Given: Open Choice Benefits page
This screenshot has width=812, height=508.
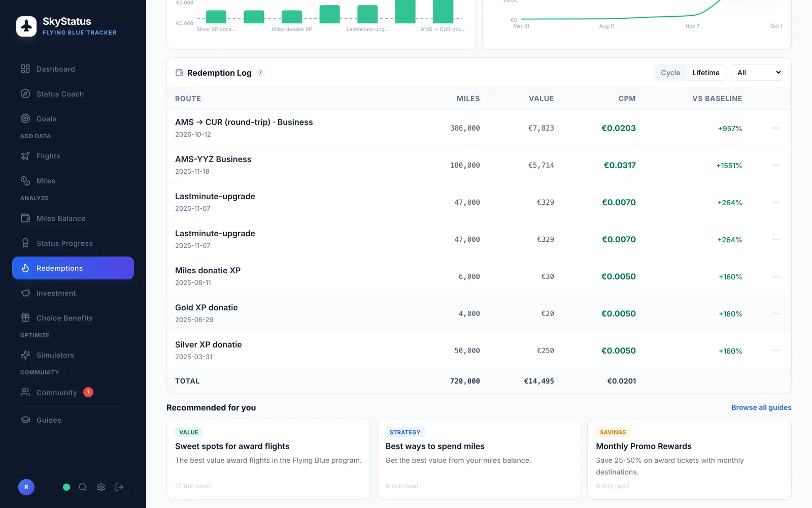Looking at the screenshot, I should (x=73, y=318).
